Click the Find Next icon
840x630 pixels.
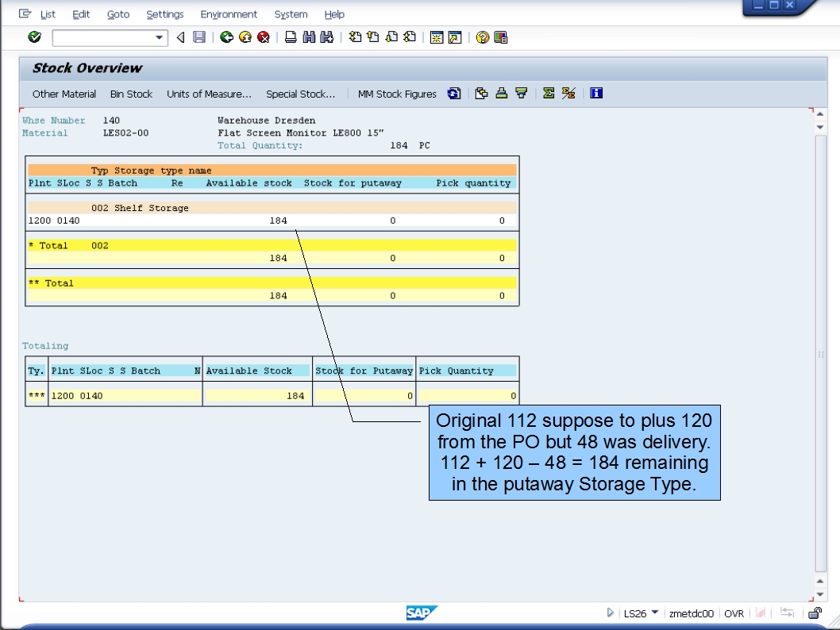[326, 36]
